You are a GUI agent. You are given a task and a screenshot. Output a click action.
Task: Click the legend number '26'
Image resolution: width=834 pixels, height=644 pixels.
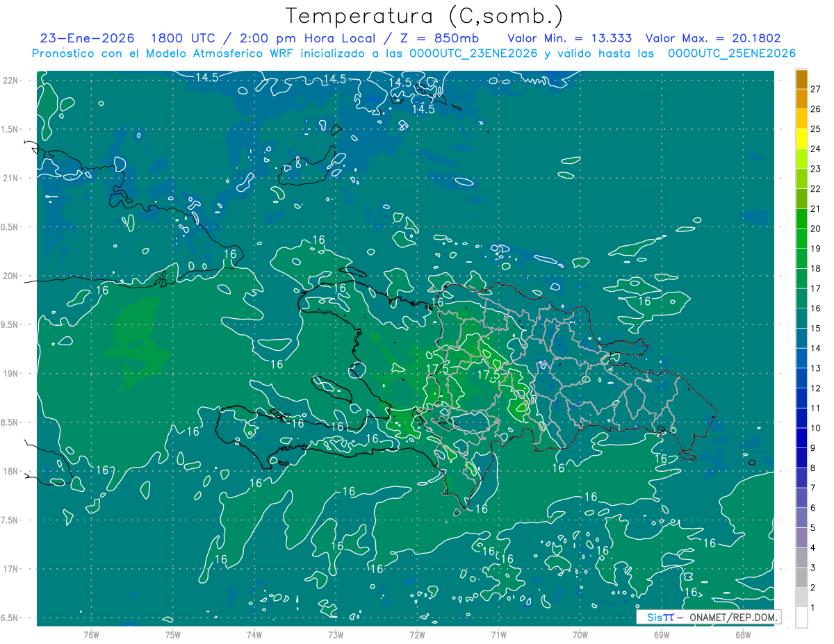point(815,109)
